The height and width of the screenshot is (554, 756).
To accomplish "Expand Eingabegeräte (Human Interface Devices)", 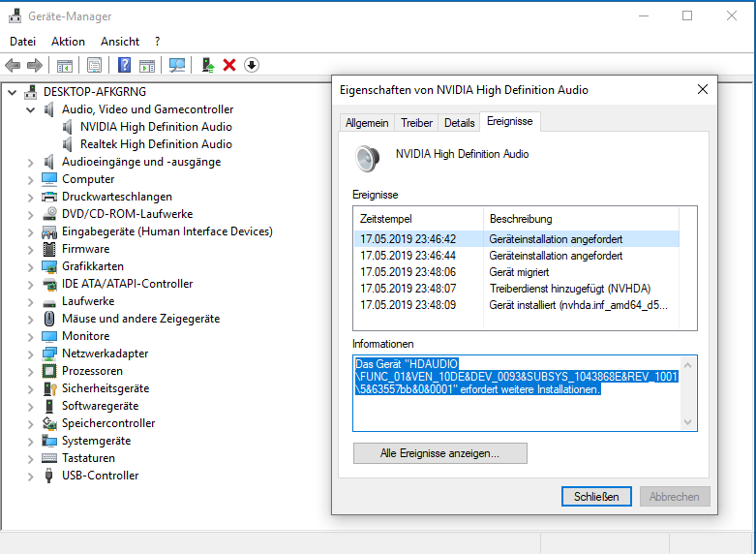I will coord(30,232).
